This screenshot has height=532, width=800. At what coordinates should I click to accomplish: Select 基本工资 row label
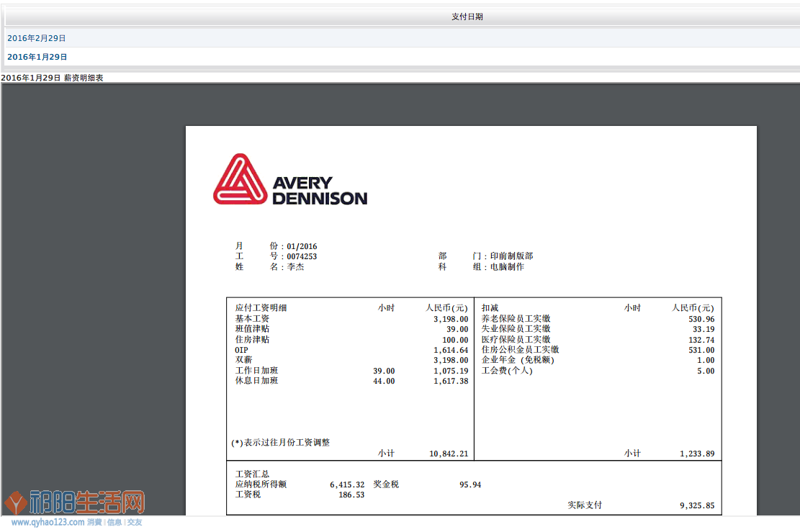pyautogui.click(x=252, y=319)
